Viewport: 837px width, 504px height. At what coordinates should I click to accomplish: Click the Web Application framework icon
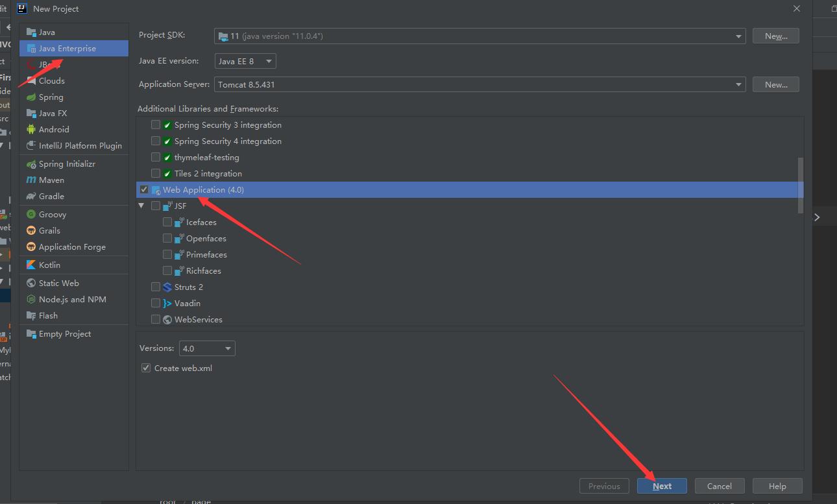(156, 189)
